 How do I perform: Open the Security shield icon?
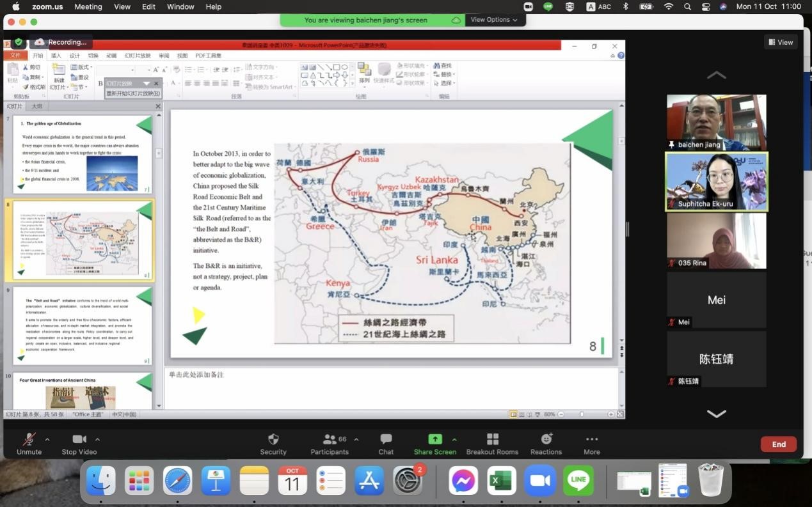click(x=273, y=439)
